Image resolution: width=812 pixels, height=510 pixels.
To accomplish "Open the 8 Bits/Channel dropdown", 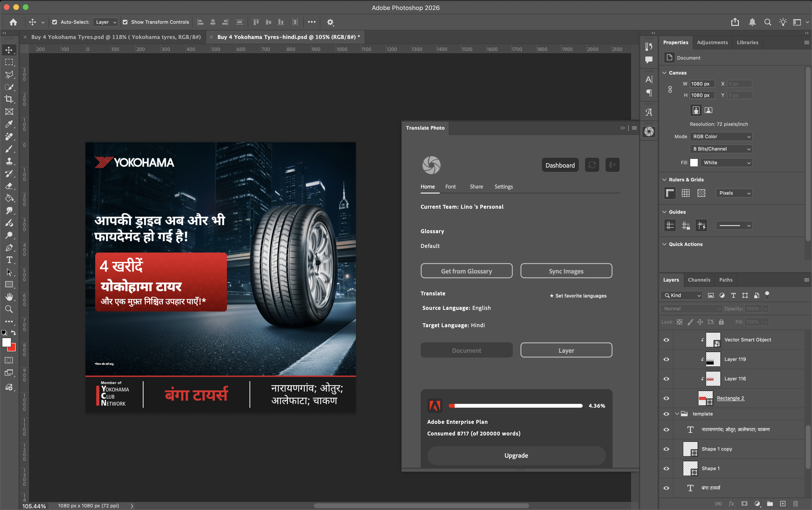I will point(721,149).
